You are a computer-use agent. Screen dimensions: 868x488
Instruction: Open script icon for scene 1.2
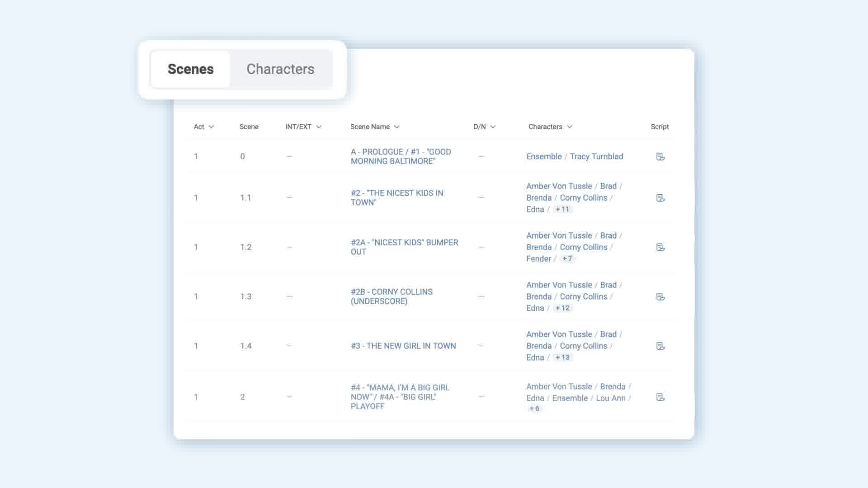click(660, 247)
